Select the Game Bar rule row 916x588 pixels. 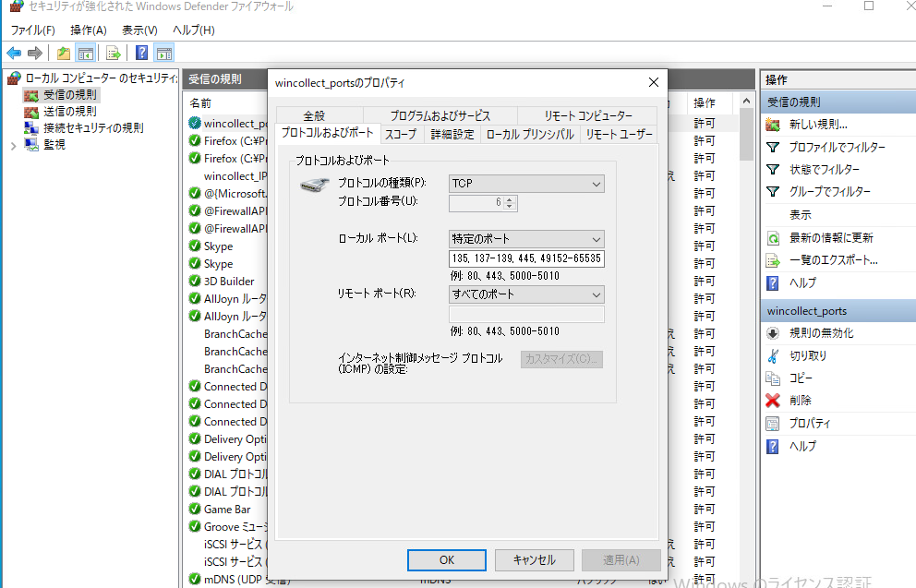point(226,510)
